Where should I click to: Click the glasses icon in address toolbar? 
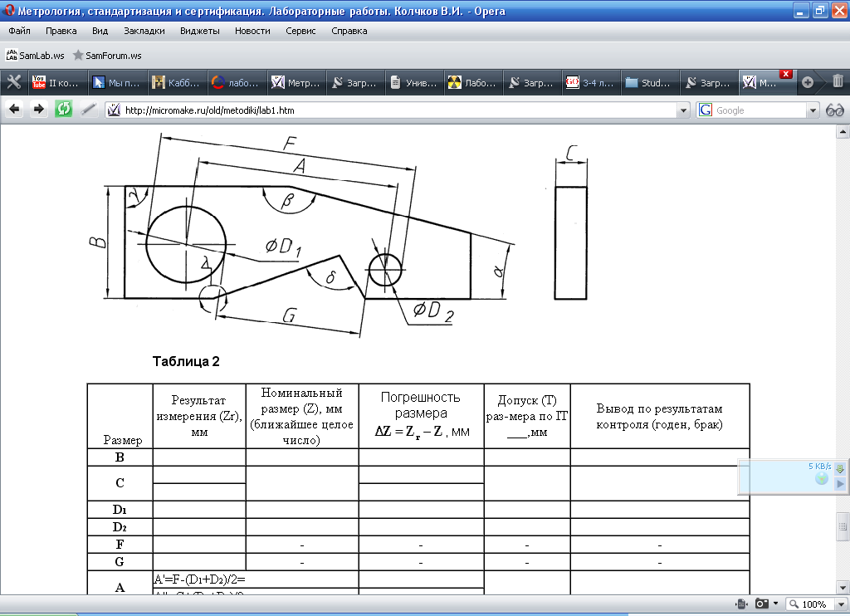[835, 110]
